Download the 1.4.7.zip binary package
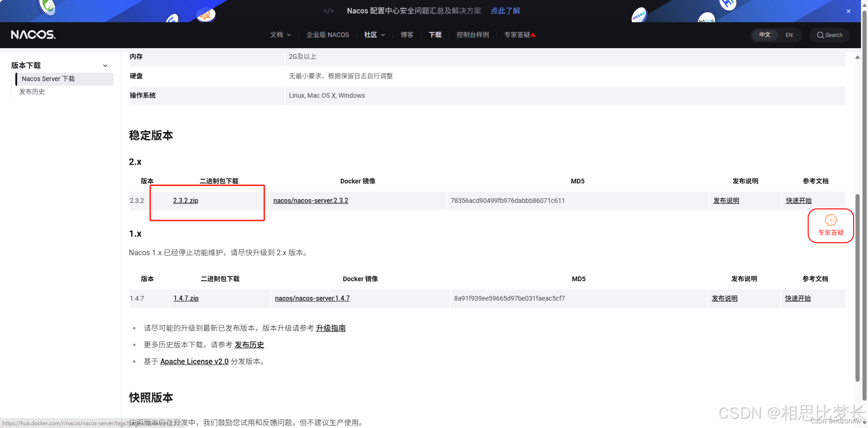Image resolution: width=868 pixels, height=428 pixels. pos(186,298)
